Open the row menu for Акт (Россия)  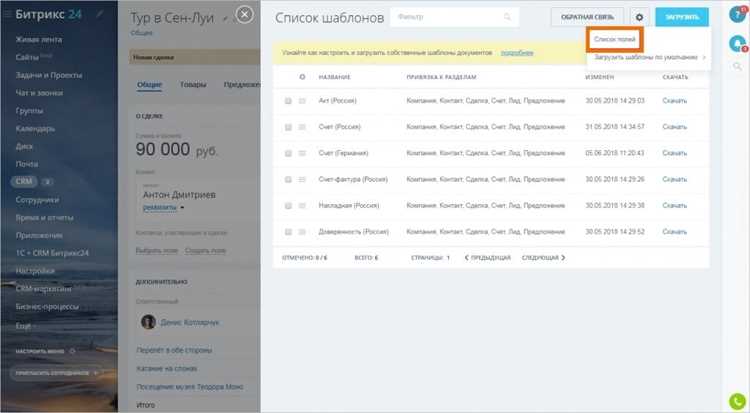point(302,101)
